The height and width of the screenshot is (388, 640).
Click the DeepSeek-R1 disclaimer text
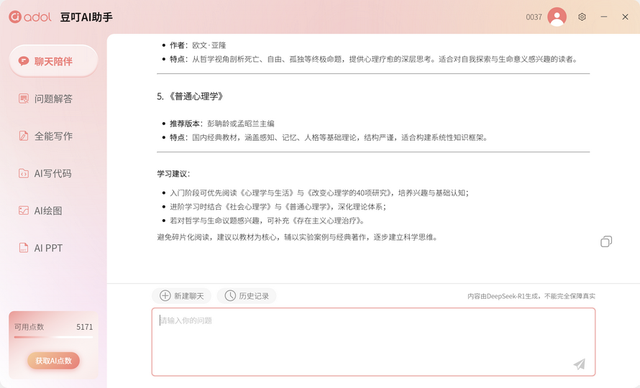coord(531,296)
